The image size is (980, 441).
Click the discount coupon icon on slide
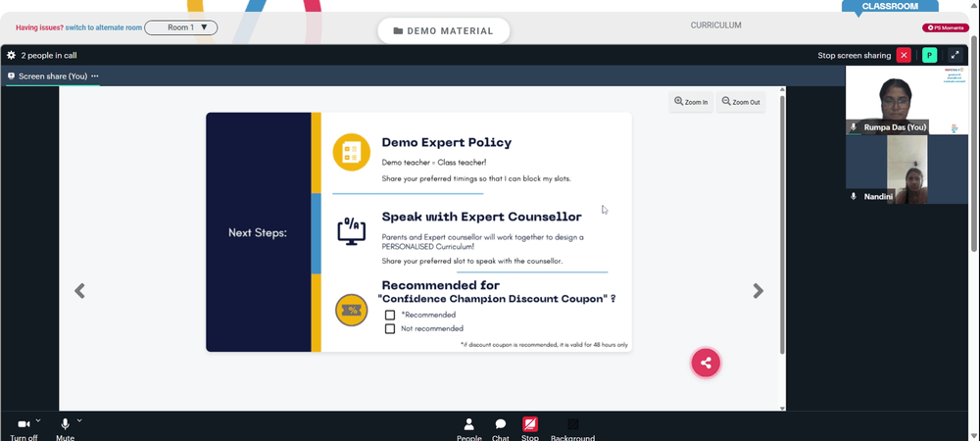(351, 310)
